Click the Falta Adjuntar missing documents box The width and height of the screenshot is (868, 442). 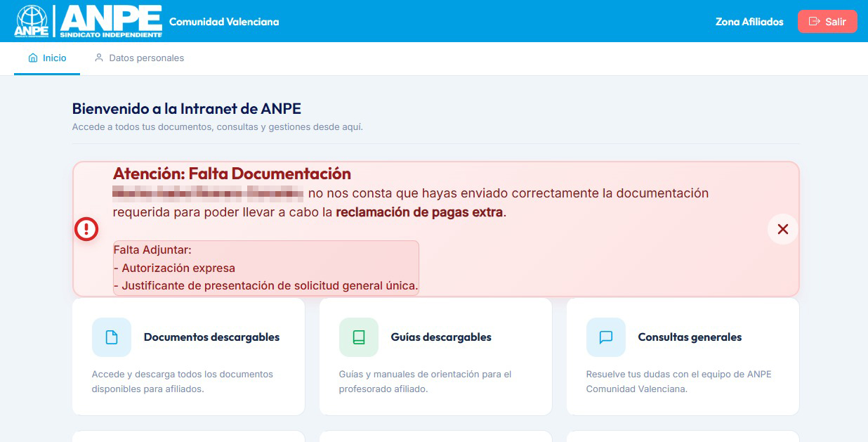tap(265, 268)
